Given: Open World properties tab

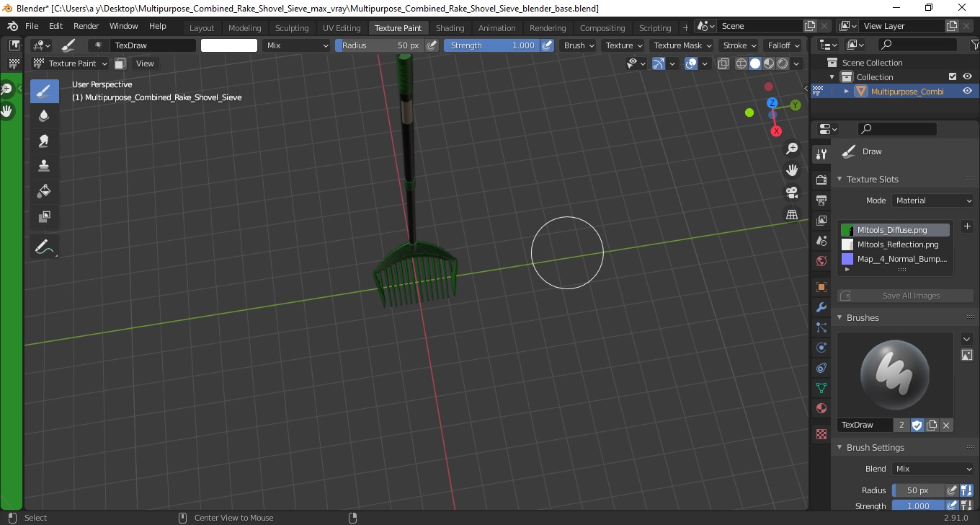Looking at the screenshot, I should click(x=821, y=260).
